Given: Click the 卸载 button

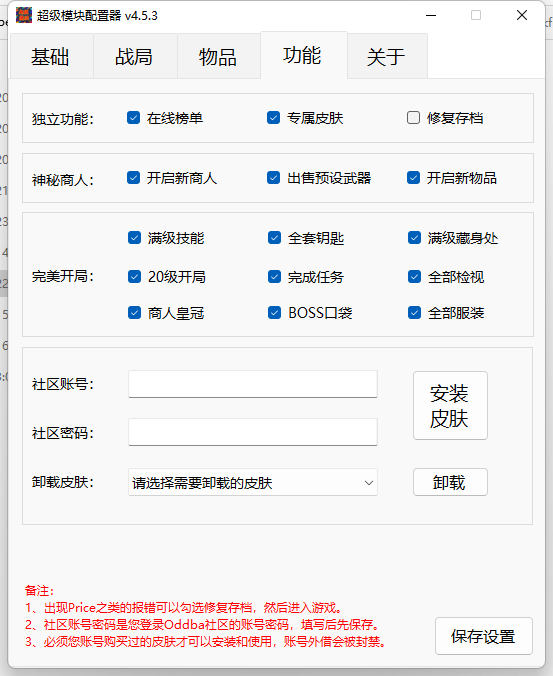Looking at the screenshot, I should click(450, 482).
